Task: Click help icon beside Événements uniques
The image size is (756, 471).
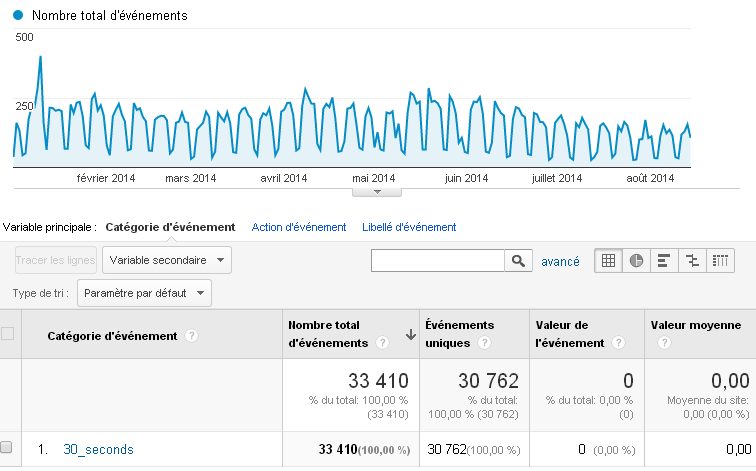Action: coord(484,343)
